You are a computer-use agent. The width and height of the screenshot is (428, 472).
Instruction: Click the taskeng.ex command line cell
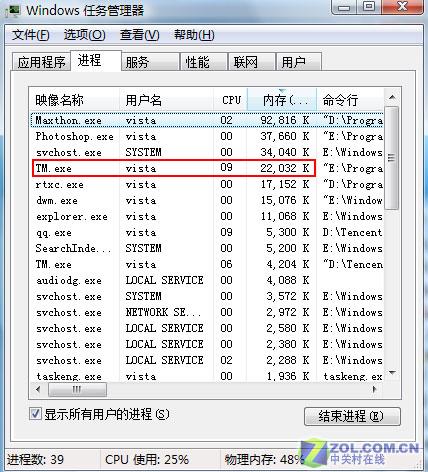[x=353, y=376]
